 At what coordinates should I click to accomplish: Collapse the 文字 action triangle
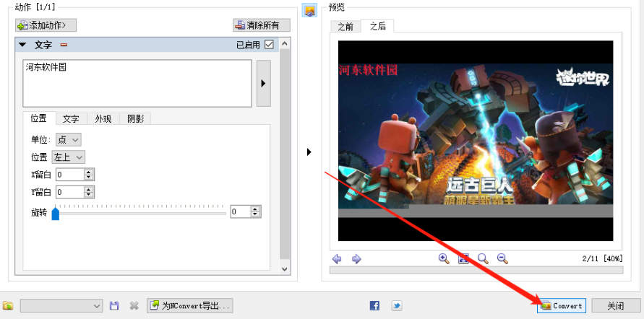tap(22, 45)
